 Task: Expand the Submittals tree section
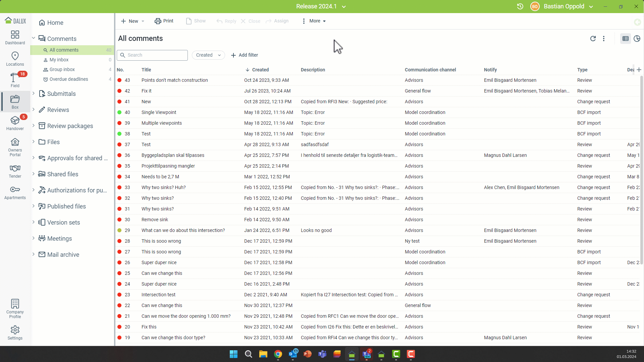click(x=34, y=94)
